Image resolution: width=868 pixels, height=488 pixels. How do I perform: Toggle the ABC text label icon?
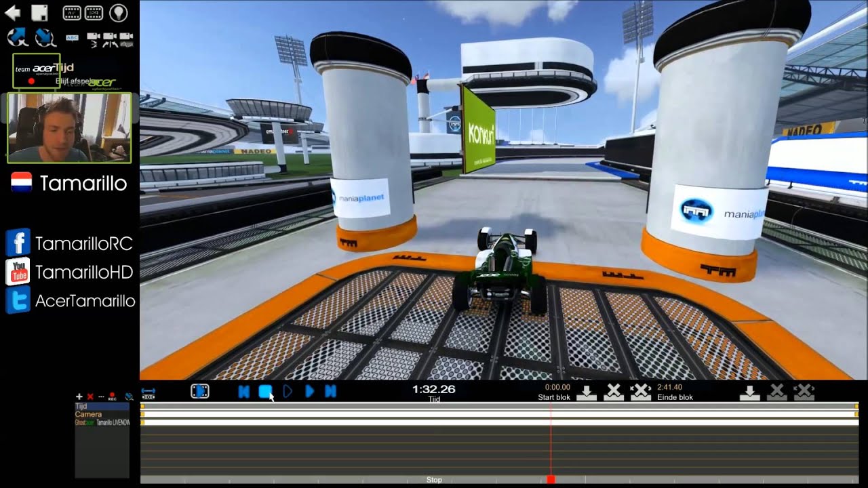(73, 37)
